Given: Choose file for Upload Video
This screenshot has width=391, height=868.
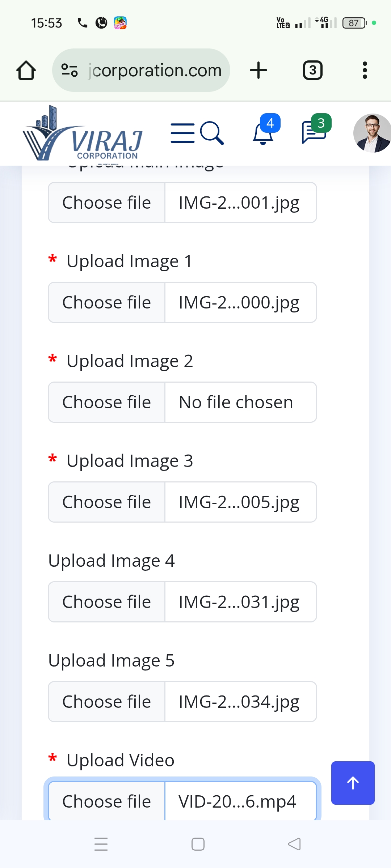Looking at the screenshot, I should [x=106, y=801].
